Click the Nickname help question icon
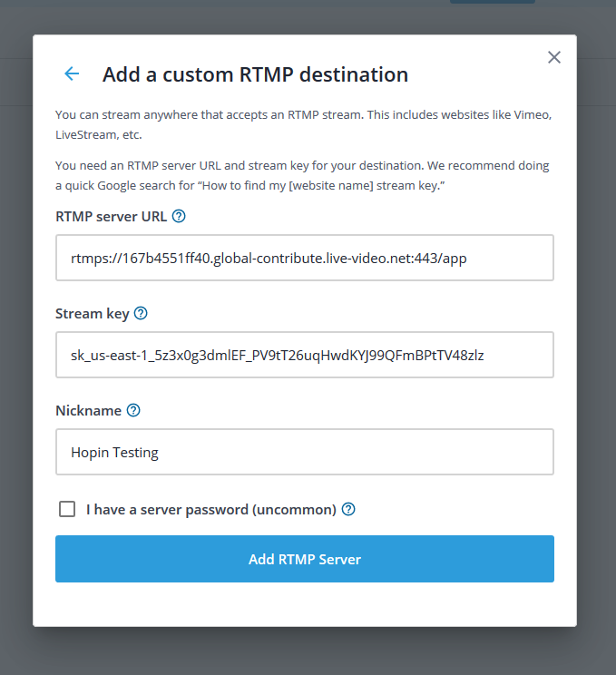This screenshot has height=675, width=616. [133, 410]
